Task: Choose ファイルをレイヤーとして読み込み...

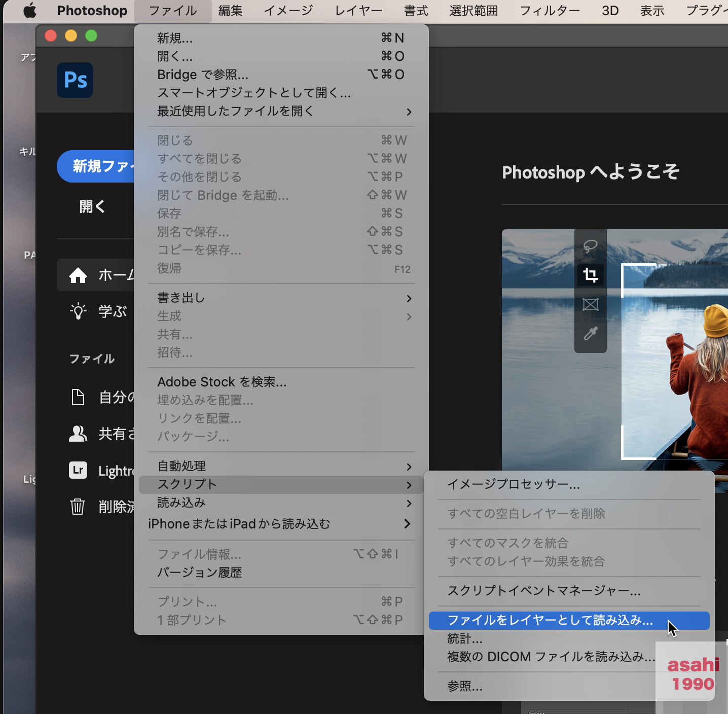Action: (x=569, y=621)
